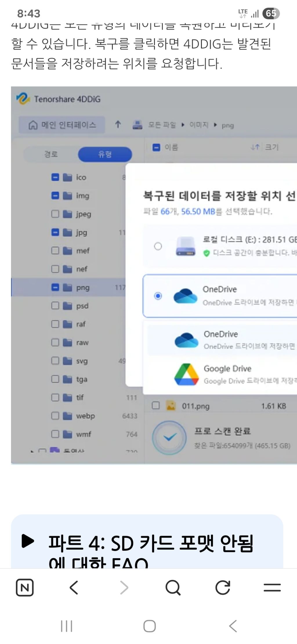Viewport: 297px width, 644px height.
Task: Click the 이름 column header
Action: [171, 147]
